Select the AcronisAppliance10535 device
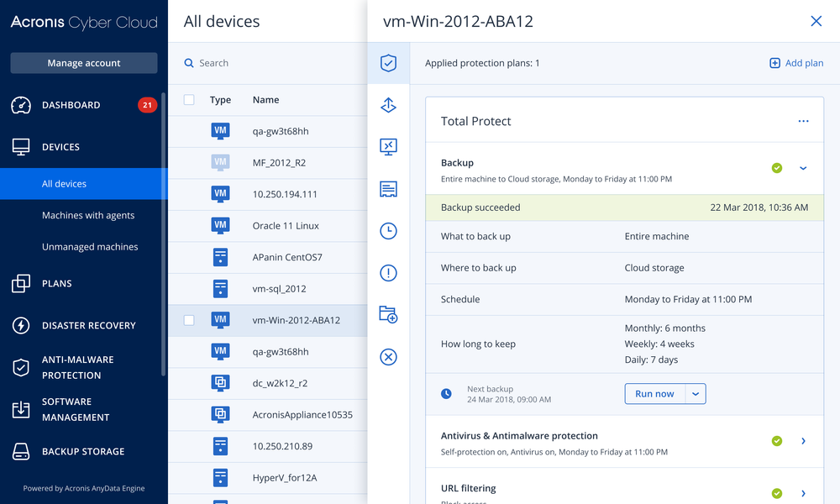 tap(268, 415)
